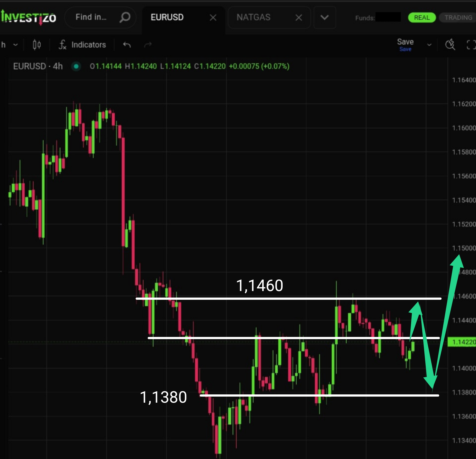Expand the Save options arrow
The width and height of the screenshot is (476, 459).
[429, 45]
